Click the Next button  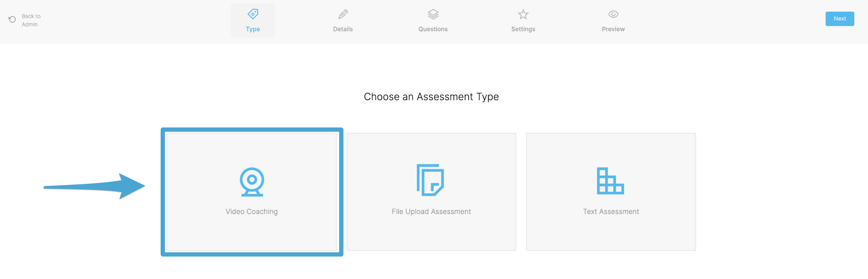click(840, 19)
